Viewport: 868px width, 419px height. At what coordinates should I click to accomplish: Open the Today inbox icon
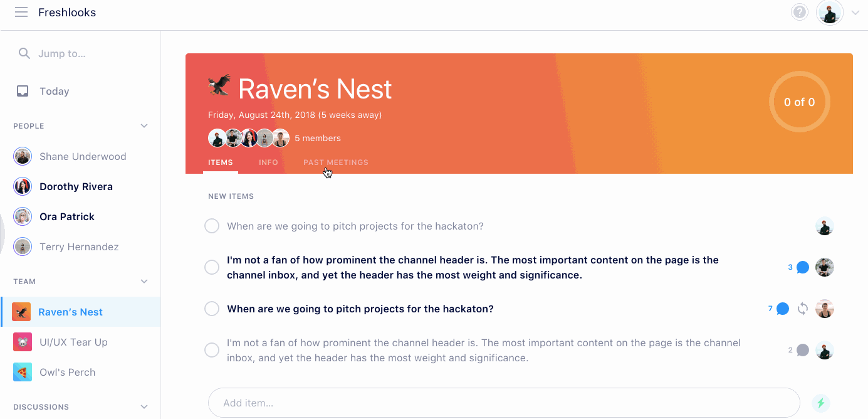[23, 91]
